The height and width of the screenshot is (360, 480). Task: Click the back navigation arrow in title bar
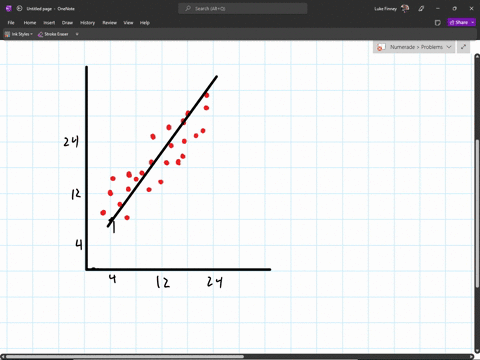[19, 9]
